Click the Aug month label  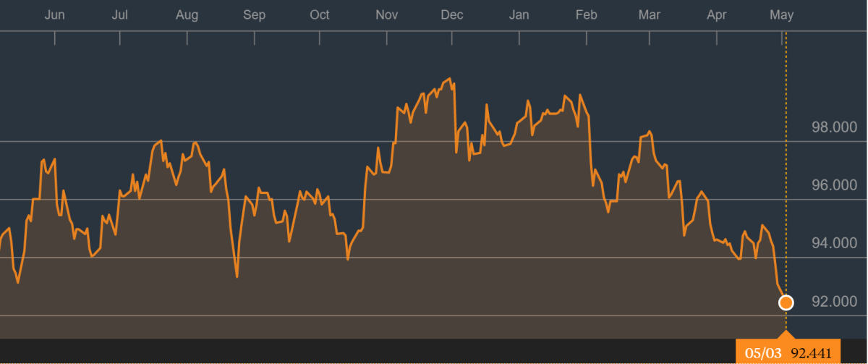(x=187, y=15)
